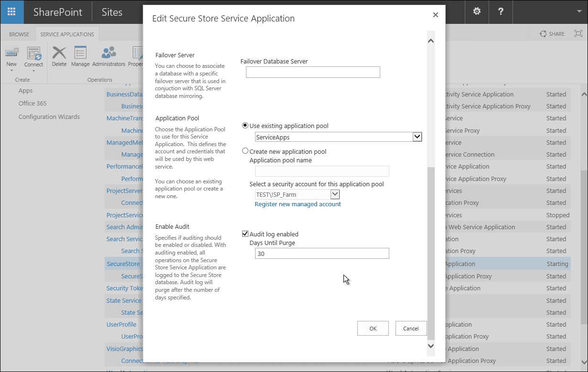
Task: Click OK to save the changes
Action: pos(373,328)
